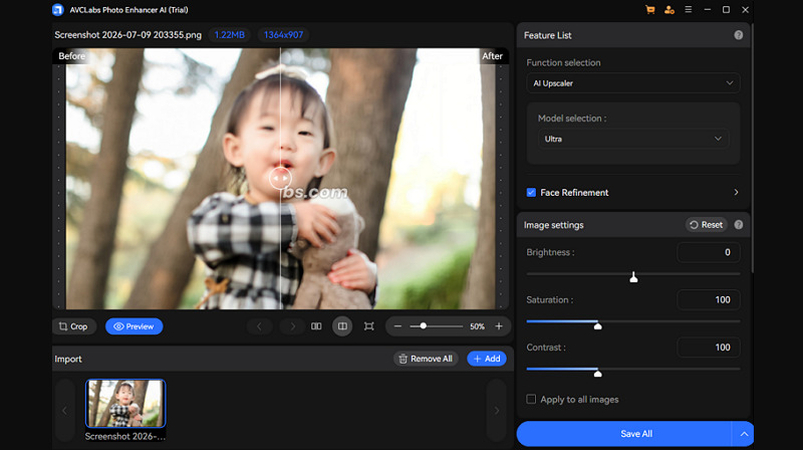Click the 1364x907 resolution tag
The image size is (803, 450).
[x=284, y=35]
